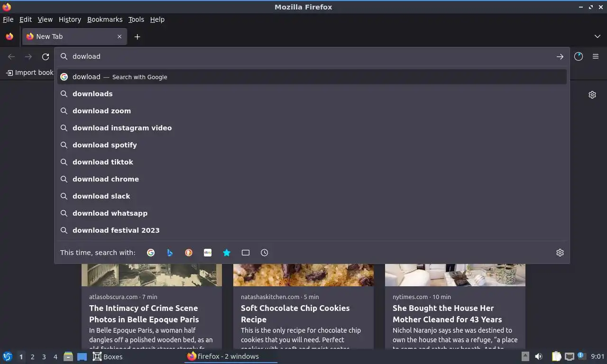This screenshot has height=364, width=607.
Task: Open the Firefox account or sync icon
Action: pos(579,56)
